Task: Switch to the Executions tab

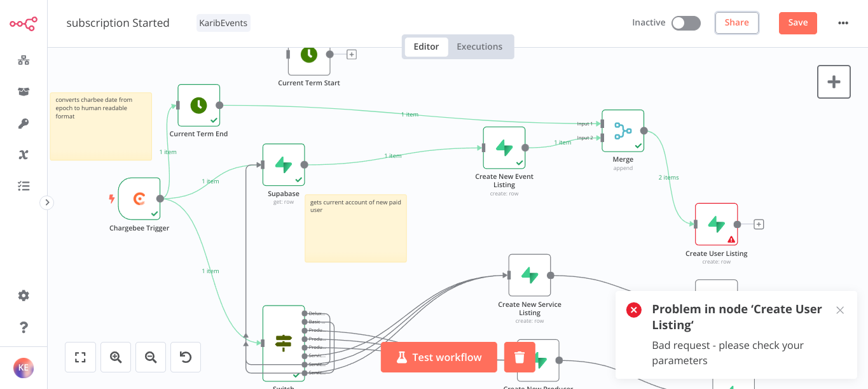Action: (479, 46)
